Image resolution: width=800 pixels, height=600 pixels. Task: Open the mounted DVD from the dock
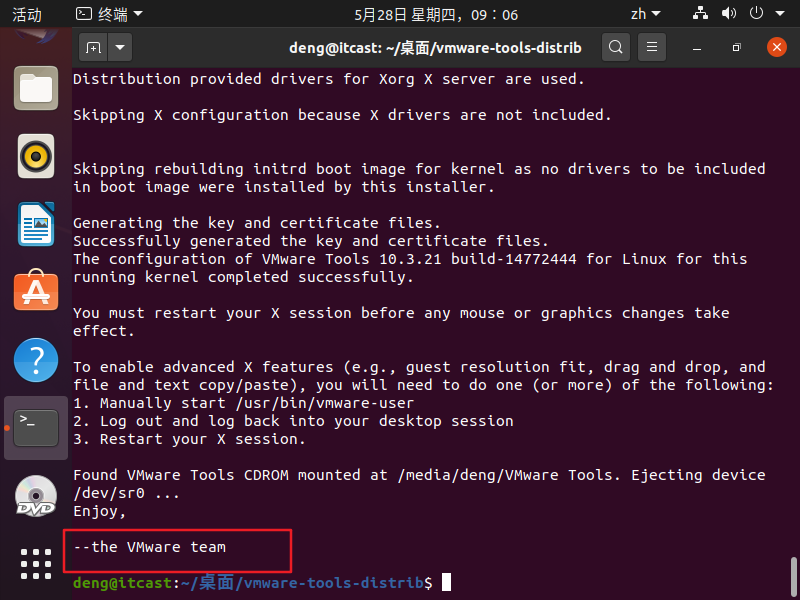tap(36, 496)
